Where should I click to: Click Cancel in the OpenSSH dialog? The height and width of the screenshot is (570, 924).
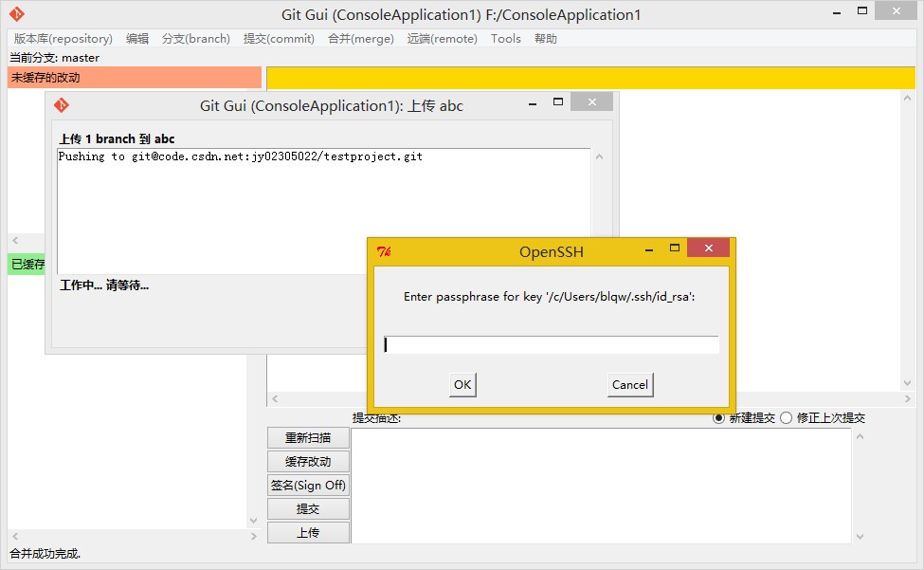pyautogui.click(x=630, y=385)
